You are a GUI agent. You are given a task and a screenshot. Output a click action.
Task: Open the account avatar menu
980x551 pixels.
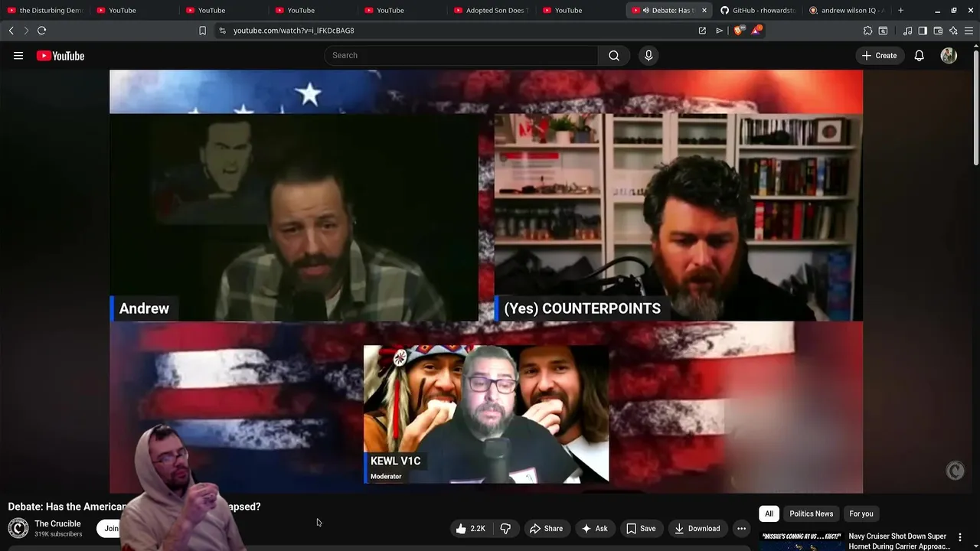coord(949,56)
